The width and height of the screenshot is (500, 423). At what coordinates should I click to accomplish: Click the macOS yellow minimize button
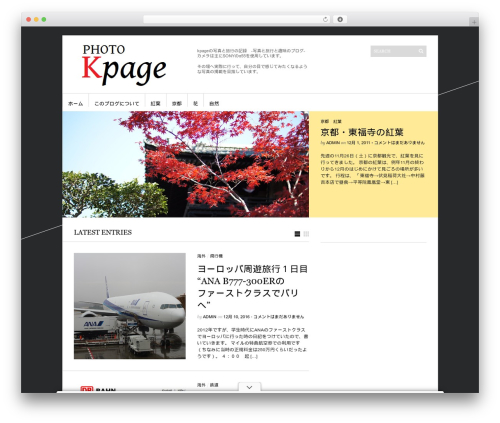pos(36,19)
